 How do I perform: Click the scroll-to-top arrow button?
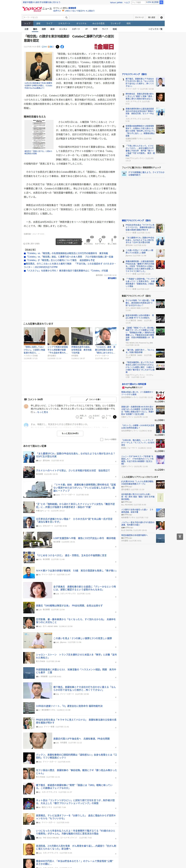(180, 536)
